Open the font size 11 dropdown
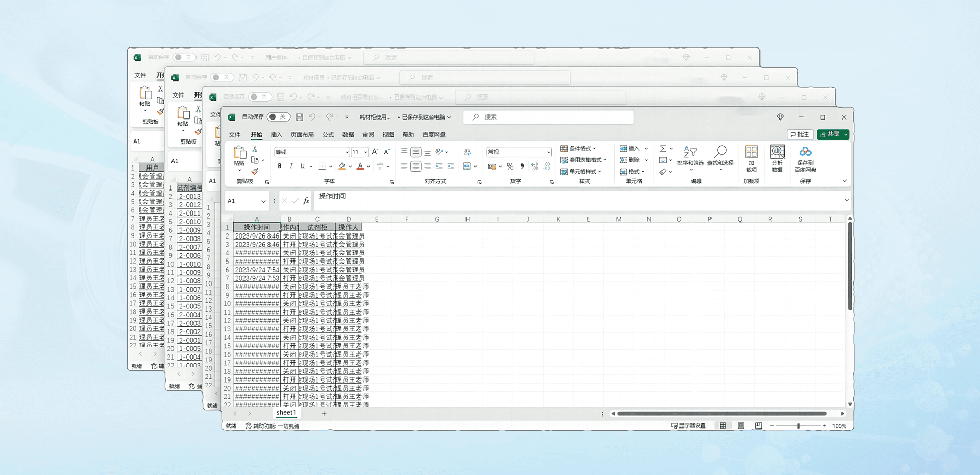The image size is (980, 475). (366, 152)
